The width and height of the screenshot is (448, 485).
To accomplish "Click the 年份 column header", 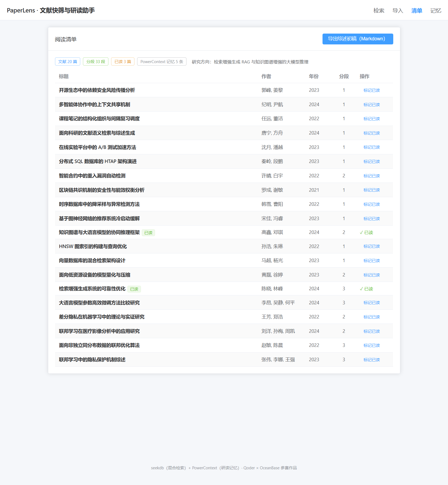I will pyautogui.click(x=314, y=76).
